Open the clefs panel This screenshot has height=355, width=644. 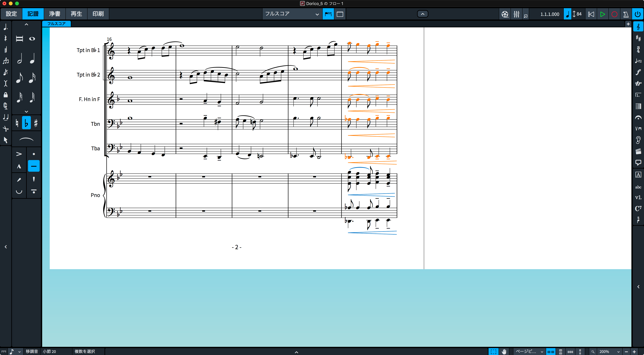(x=638, y=27)
